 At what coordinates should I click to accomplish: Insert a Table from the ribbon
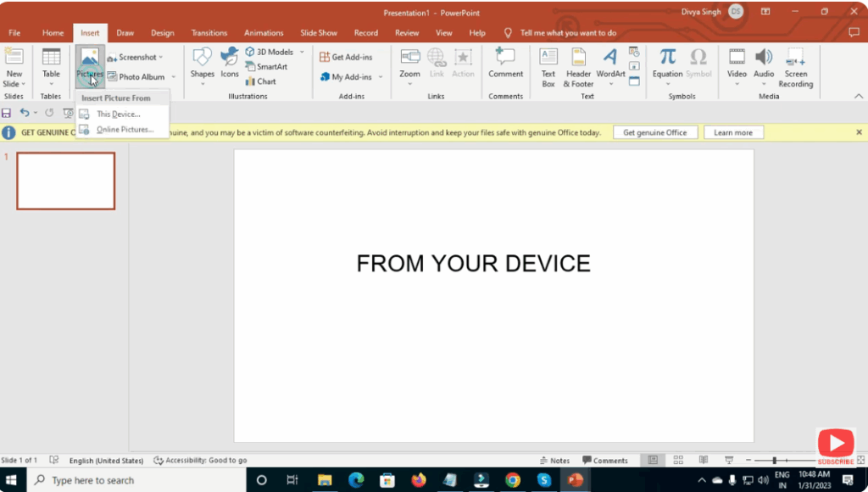[51, 64]
